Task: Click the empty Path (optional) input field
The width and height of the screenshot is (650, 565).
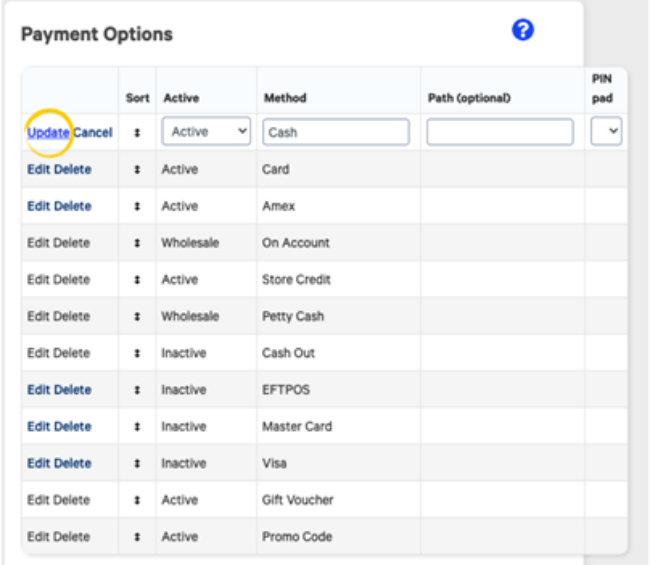Action: (x=500, y=132)
